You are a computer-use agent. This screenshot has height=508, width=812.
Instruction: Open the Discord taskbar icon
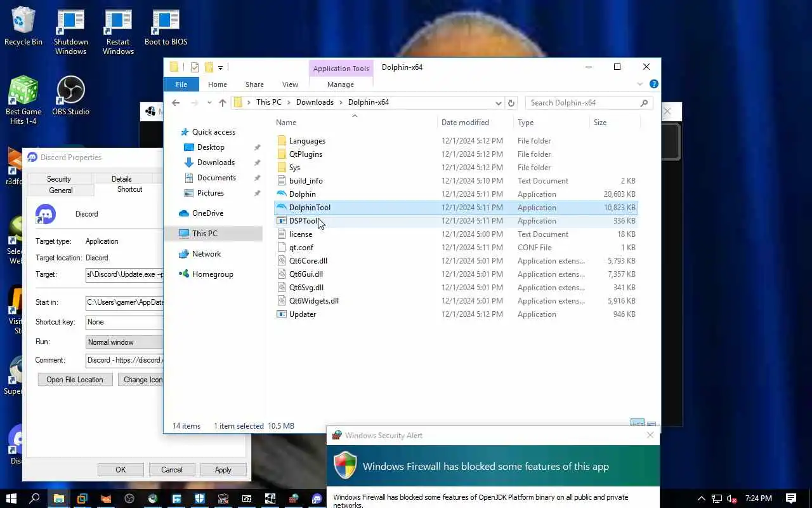tap(317, 498)
